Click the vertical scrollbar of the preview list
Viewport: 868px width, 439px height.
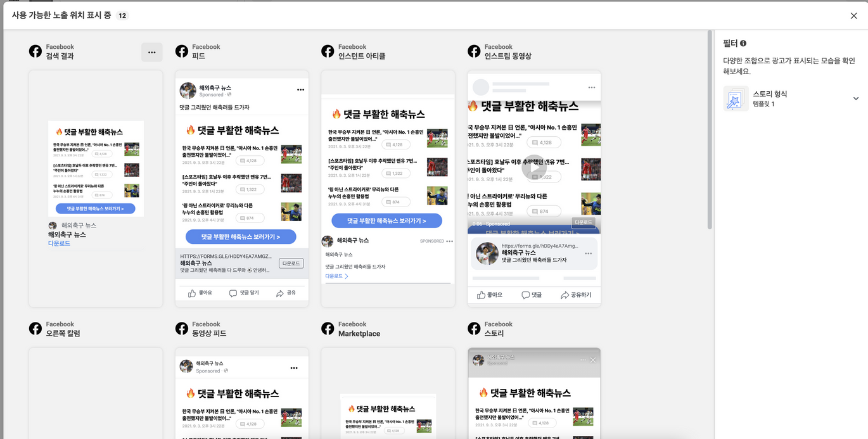click(x=710, y=127)
